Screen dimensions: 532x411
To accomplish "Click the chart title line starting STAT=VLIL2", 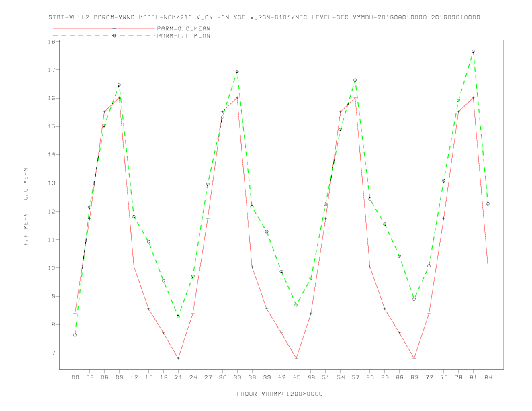I will (264, 17).
